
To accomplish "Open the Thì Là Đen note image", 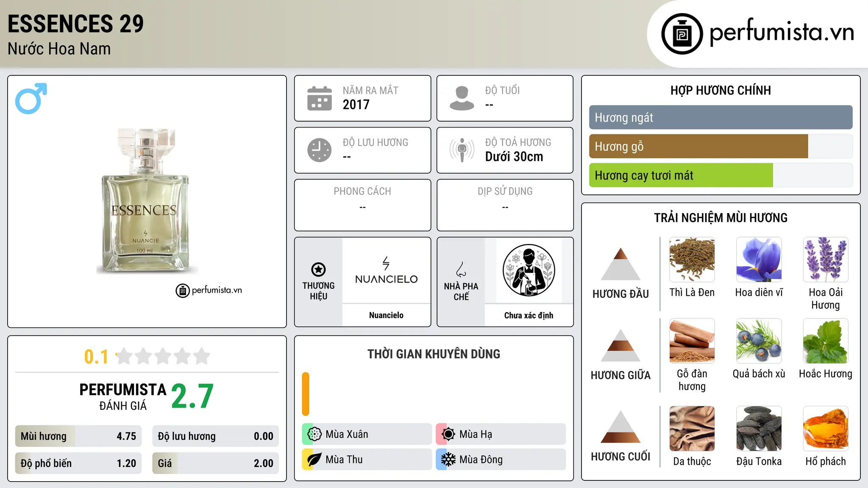I will point(692,260).
